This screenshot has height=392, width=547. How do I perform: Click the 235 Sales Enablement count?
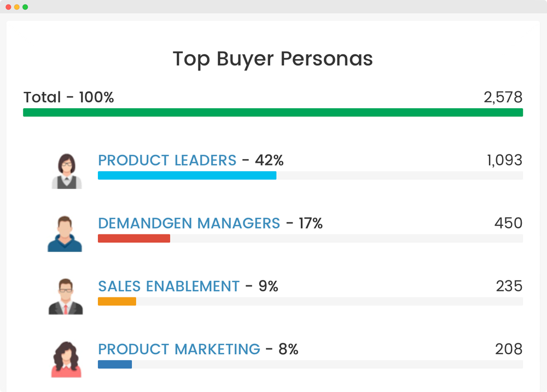(509, 286)
